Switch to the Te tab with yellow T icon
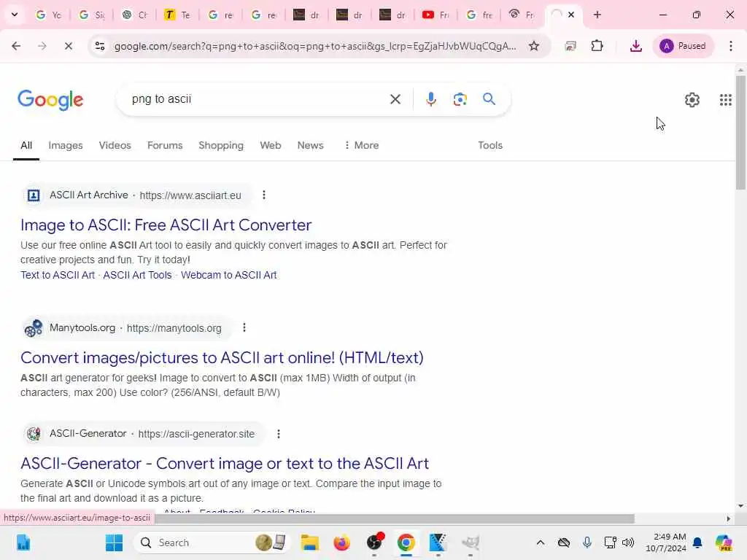This screenshot has height=560, width=747. coord(177,15)
